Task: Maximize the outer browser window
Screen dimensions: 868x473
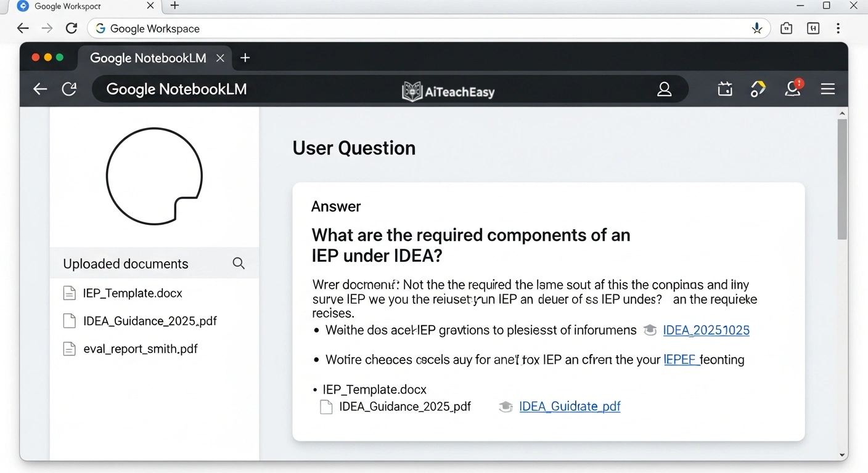Action: [827, 6]
